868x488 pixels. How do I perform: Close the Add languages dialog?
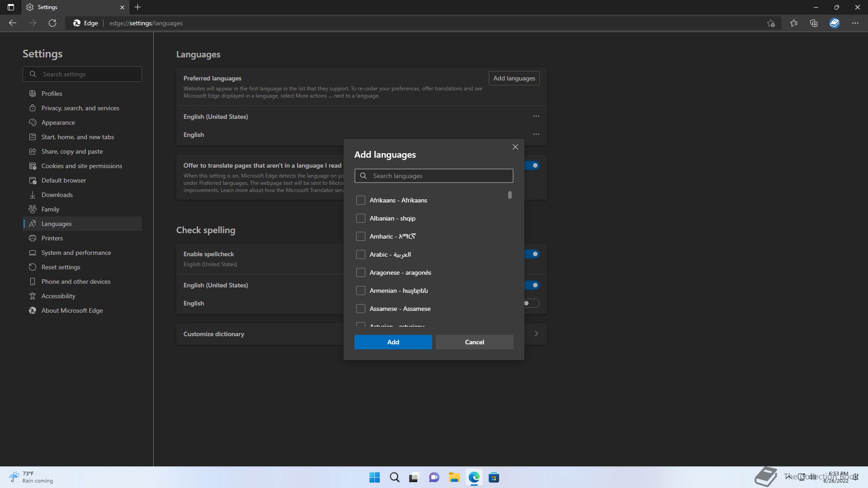[x=515, y=147]
